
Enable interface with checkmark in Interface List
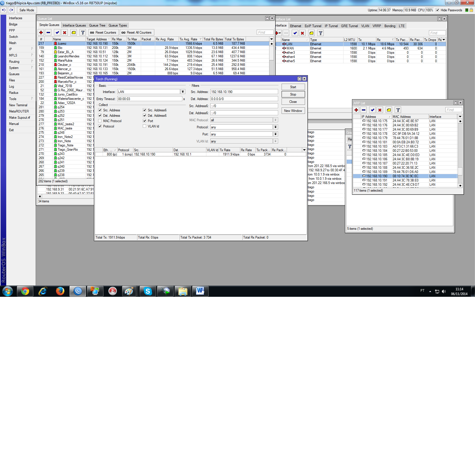click(295, 33)
